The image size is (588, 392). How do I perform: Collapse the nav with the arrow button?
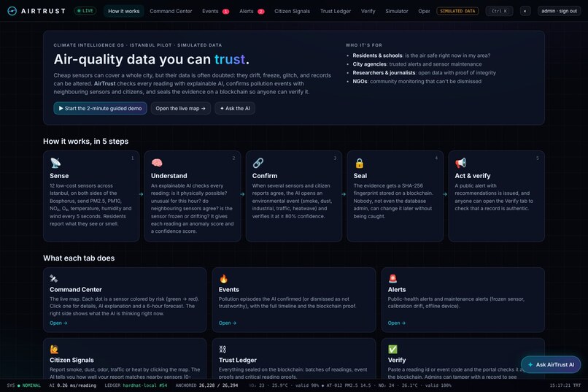click(525, 11)
